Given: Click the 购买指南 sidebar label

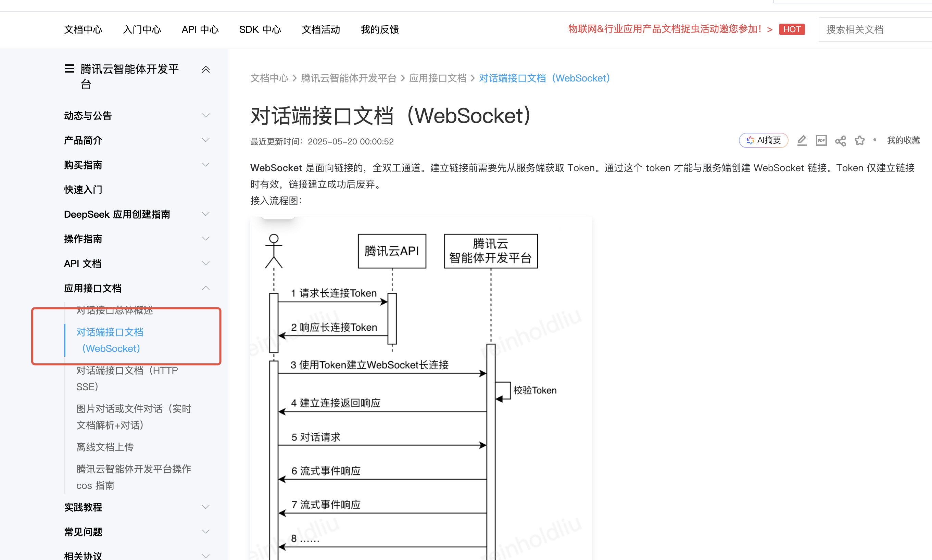Looking at the screenshot, I should [83, 165].
